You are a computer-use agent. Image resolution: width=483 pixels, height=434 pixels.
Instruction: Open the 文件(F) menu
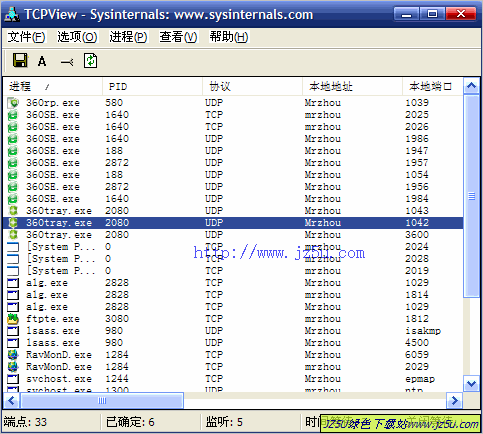(x=26, y=37)
